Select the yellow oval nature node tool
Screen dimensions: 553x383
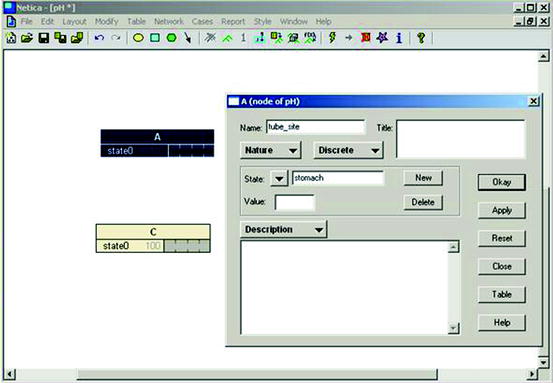[x=138, y=38]
